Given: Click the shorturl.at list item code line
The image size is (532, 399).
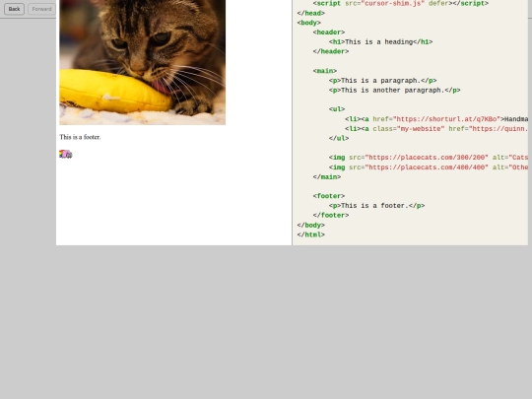Looking at the screenshot, I should pyautogui.click(x=436, y=119).
